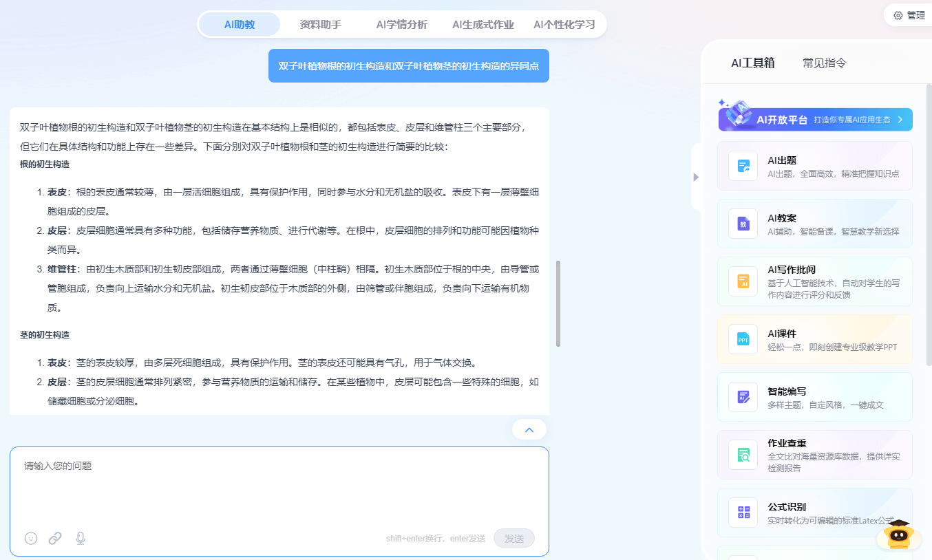Open the AI写作批阅 tool icon
Image resolution: width=932 pixels, height=560 pixels.
click(x=743, y=281)
